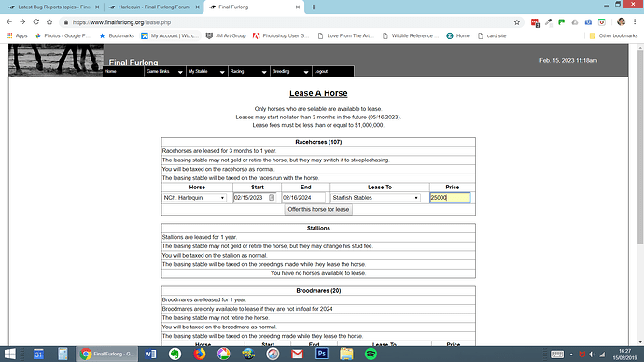Open the browser home page icon

tap(49, 22)
